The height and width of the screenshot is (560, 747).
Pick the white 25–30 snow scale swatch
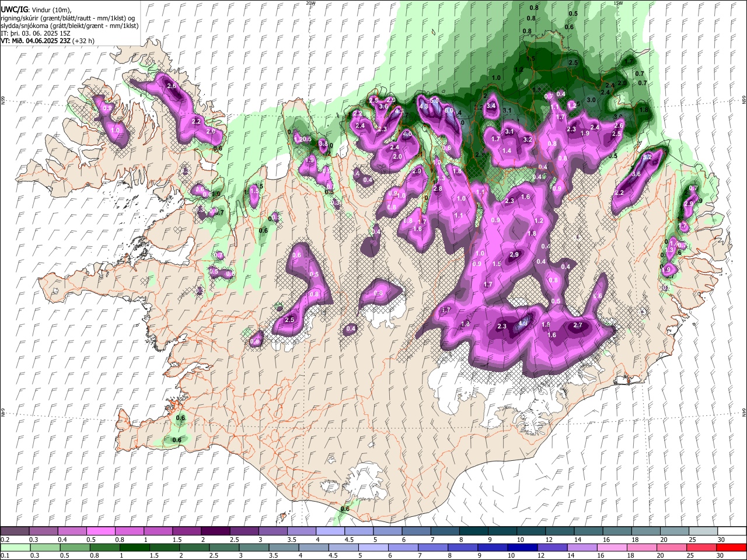pos(732,531)
